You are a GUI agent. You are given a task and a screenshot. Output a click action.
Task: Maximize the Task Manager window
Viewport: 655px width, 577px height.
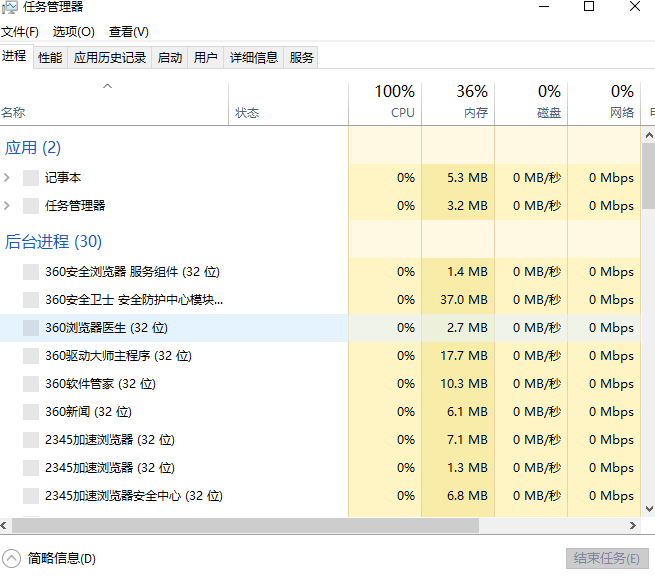589,6
